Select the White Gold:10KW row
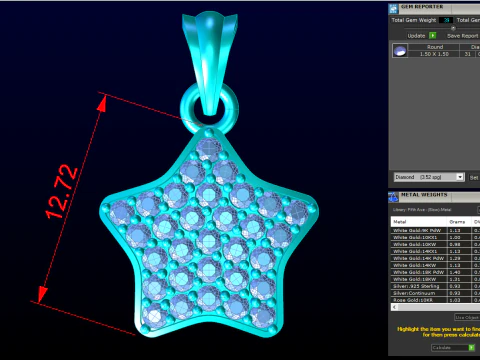This screenshot has width=480, height=360. pyautogui.click(x=435, y=244)
